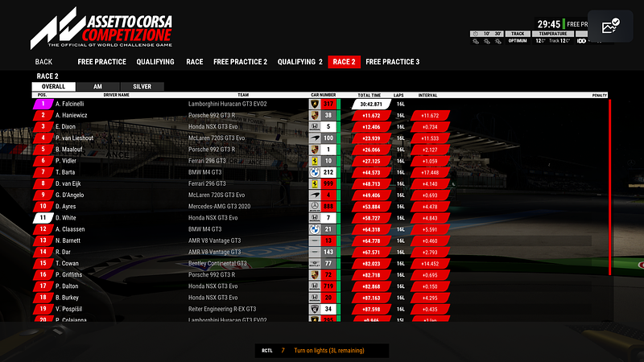644x362 pixels.
Task: Click the Assetto Corsa Competizione logo
Action: click(x=101, y=28)
